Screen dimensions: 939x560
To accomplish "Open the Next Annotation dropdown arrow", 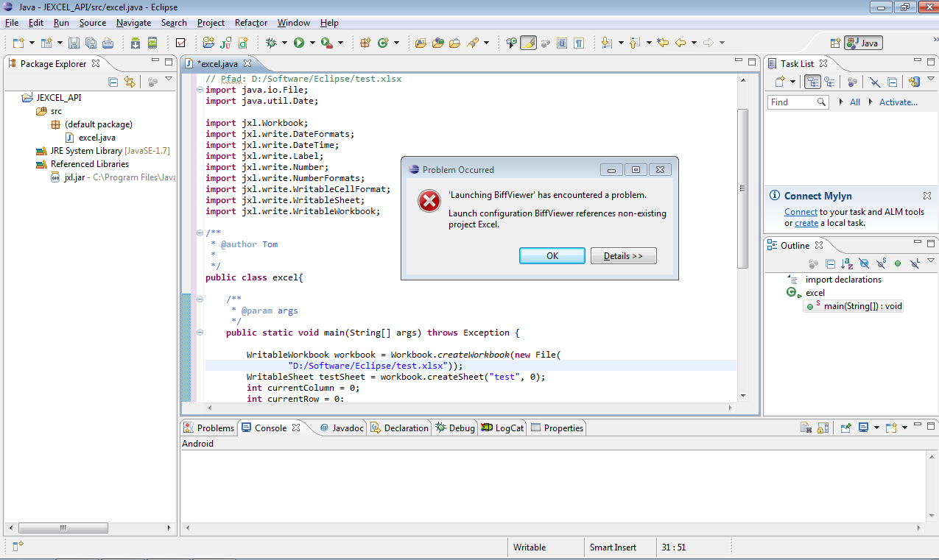I will tap(621, 43).
